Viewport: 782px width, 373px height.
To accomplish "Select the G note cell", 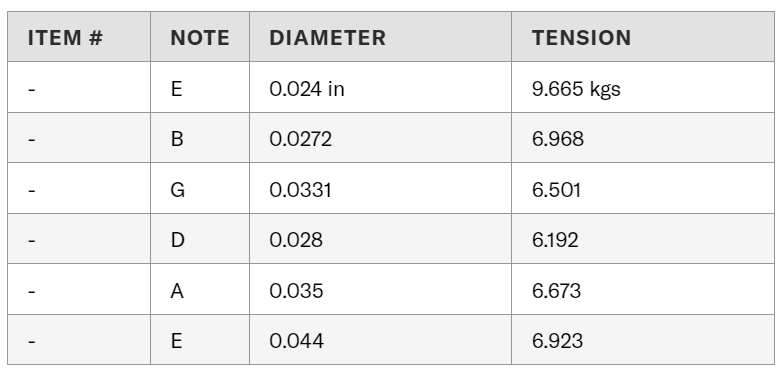I will tap(200, 188).
